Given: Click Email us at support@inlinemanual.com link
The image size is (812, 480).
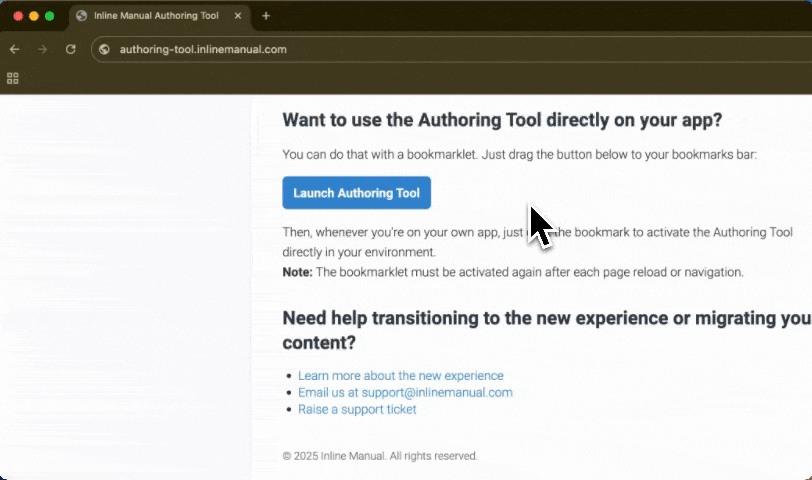Looking at the screenshot, I should coord(405,392).
